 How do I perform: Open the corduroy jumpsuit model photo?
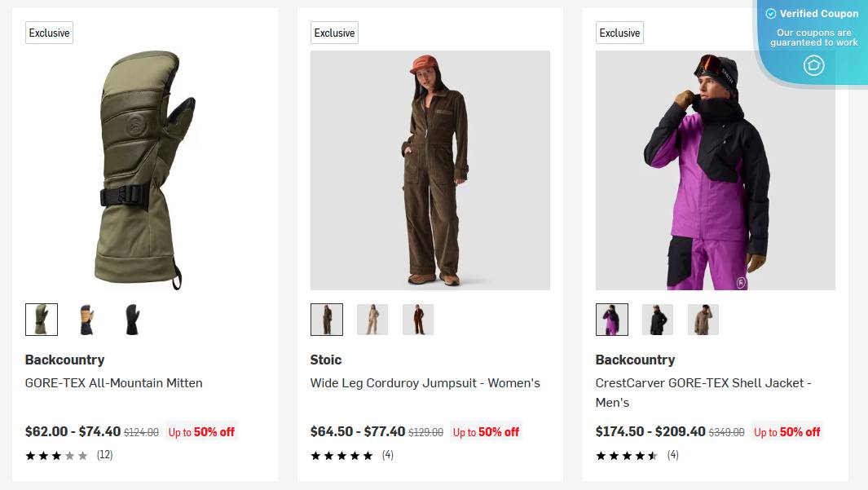[x=430, y=170]
